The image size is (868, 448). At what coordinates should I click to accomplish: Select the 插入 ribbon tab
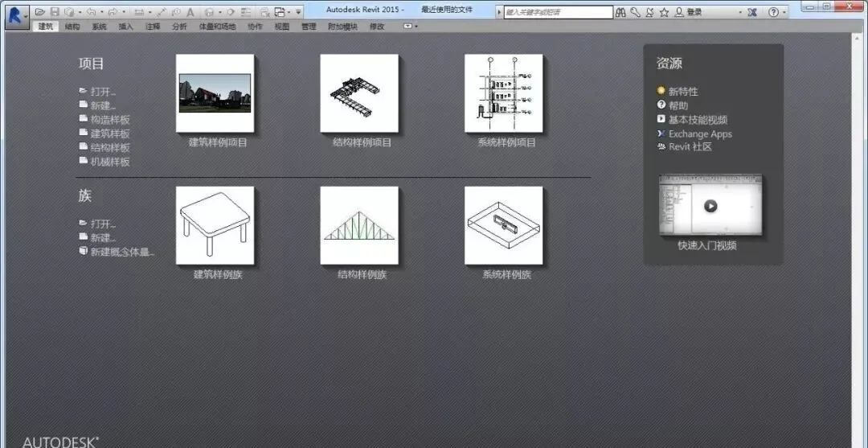125,26
